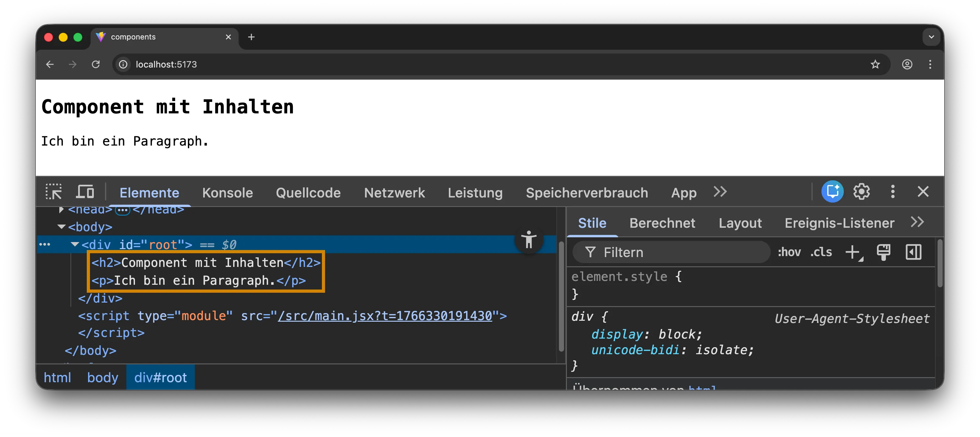Open the DevTools settings gear
This screenshot has height=437, width=980.
[x=862, y=192]
